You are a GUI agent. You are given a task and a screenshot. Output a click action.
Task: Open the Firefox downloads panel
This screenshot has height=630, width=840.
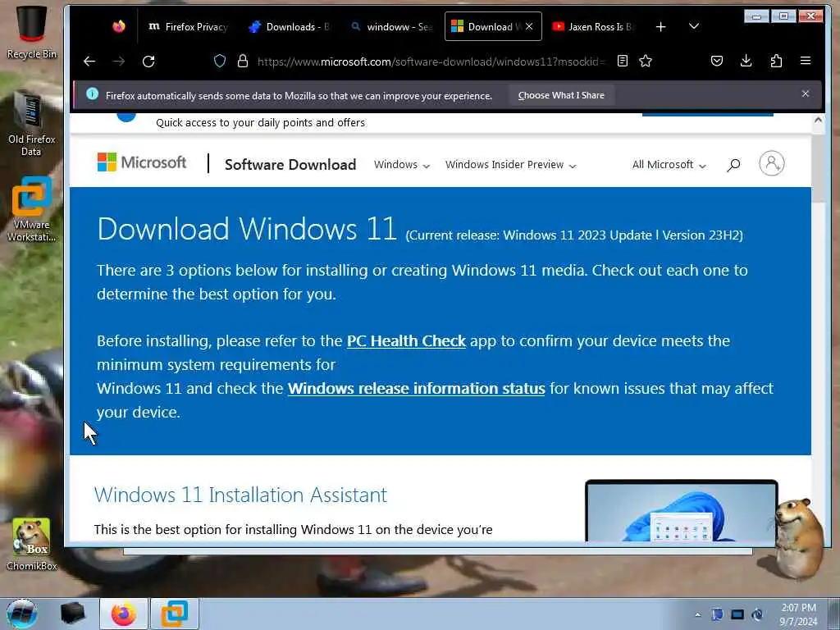746,61
